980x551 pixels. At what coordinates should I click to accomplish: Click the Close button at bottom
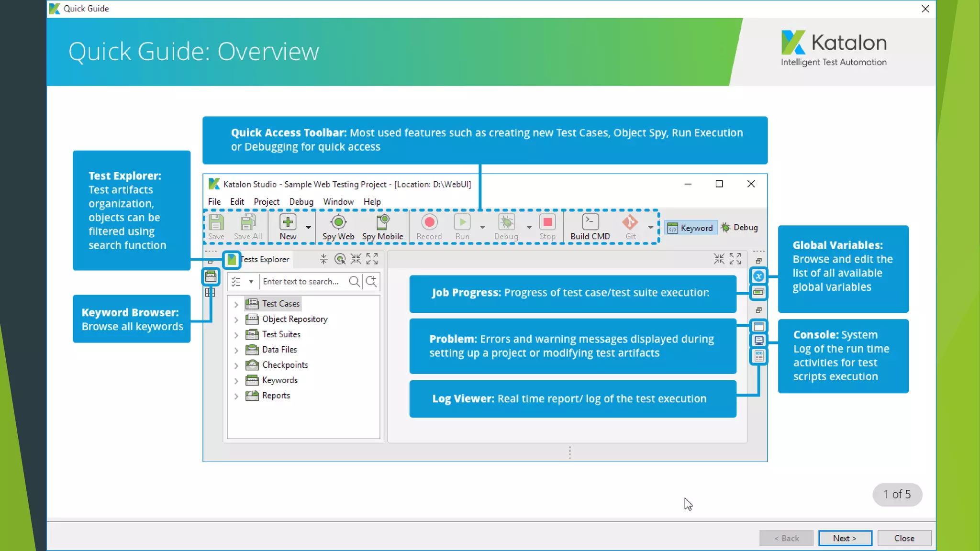(x=904, y=538)
